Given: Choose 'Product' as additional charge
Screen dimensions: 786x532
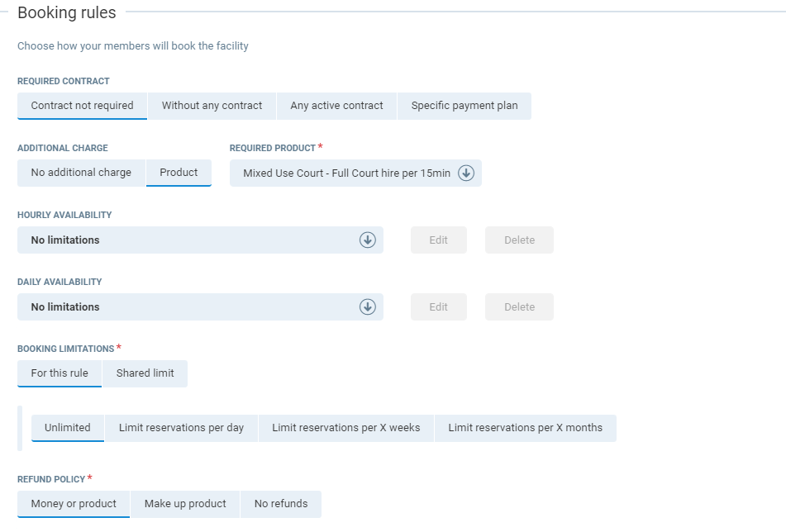Looking at the screenshot, I should tap(179, 173).
